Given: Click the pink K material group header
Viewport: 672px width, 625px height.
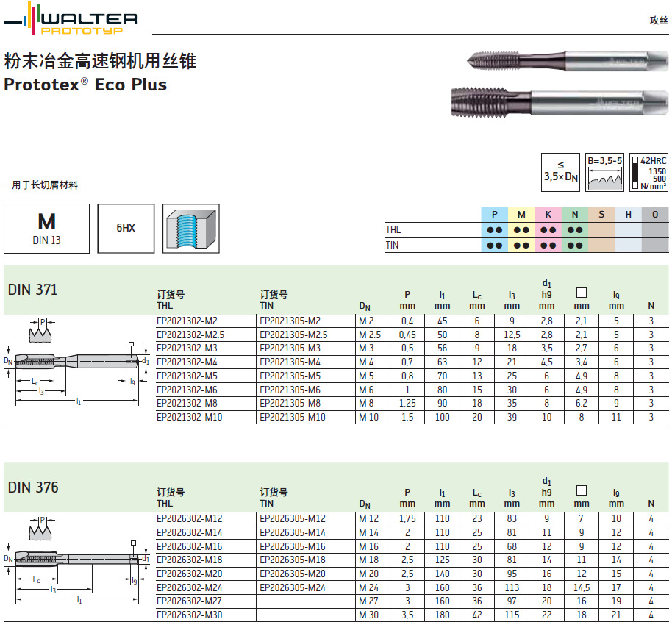Looking at the screenshot, I should coord(548,214).
